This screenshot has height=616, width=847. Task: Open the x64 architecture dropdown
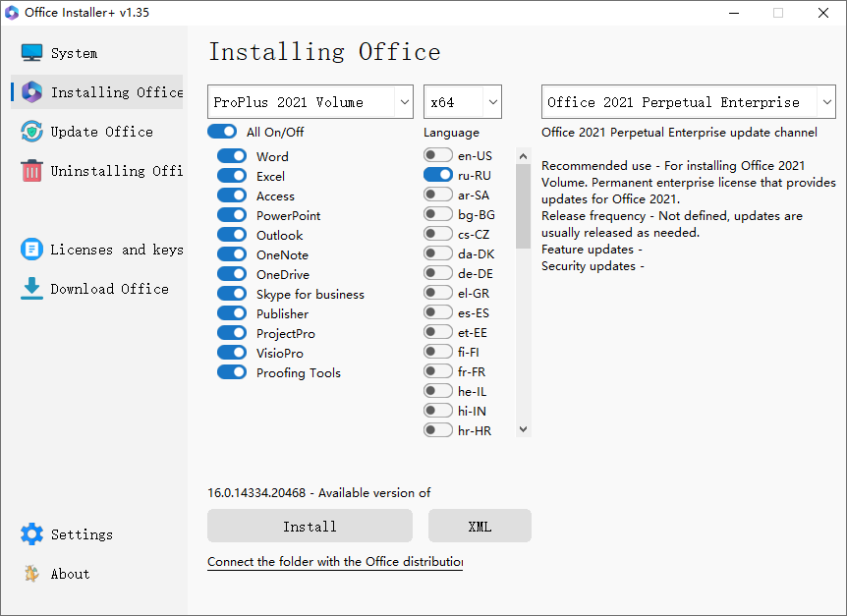coord(462,101)
